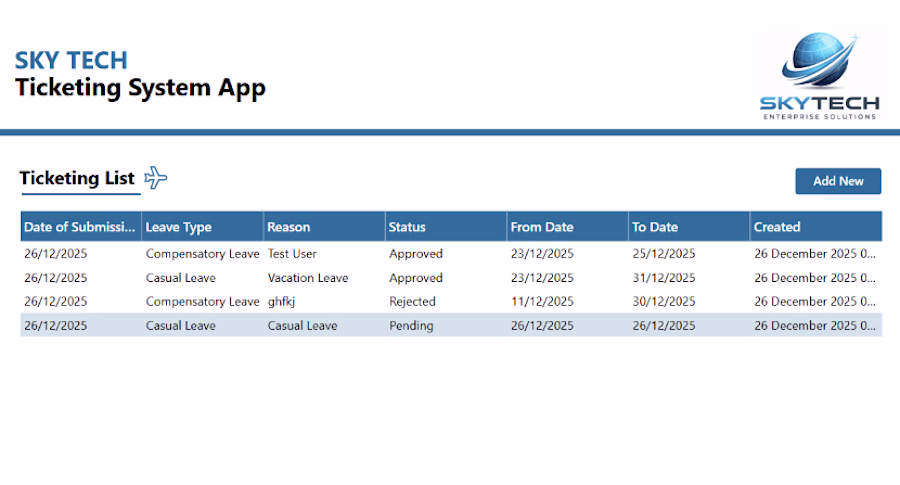Click the Add New button
The height and width of the screenshot is (485, 900).
(x=838, y=181)
